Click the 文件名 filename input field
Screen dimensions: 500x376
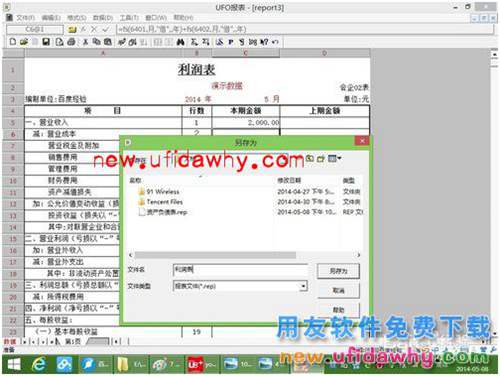(x=240, y=269)
